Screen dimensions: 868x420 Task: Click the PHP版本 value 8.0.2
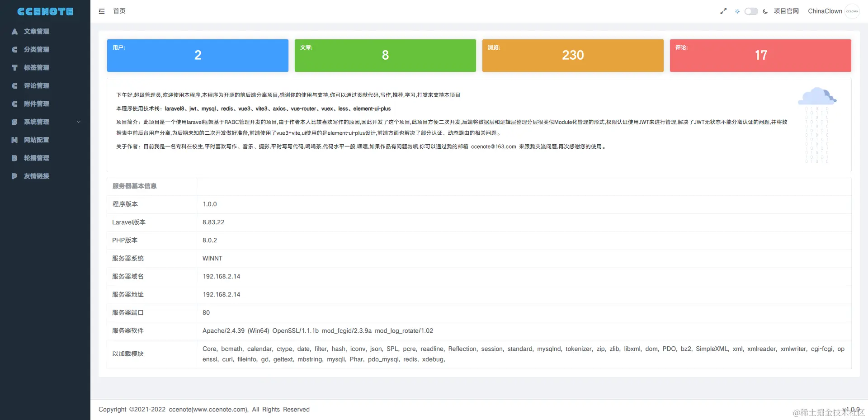coord(210,241)
